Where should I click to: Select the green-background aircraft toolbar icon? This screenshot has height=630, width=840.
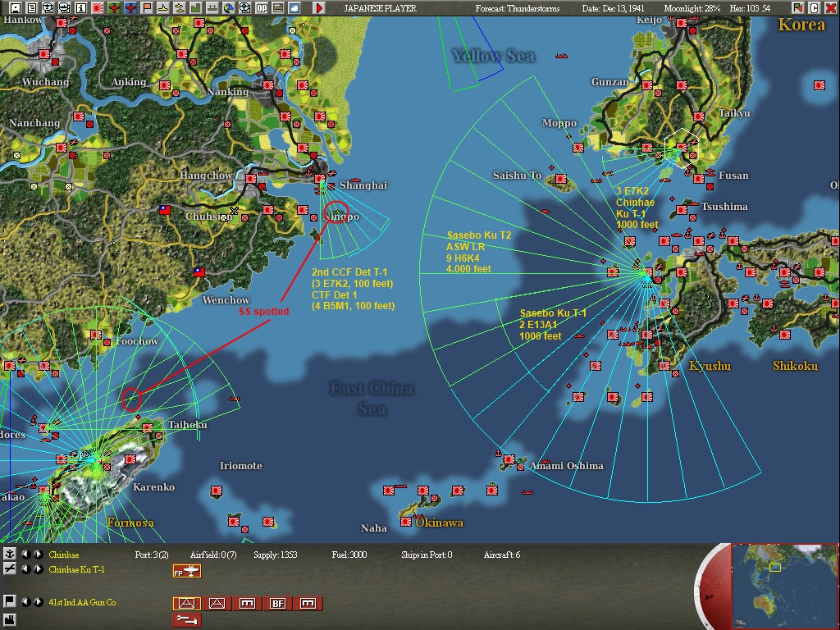pyautogui.click(x=113, y=7)
